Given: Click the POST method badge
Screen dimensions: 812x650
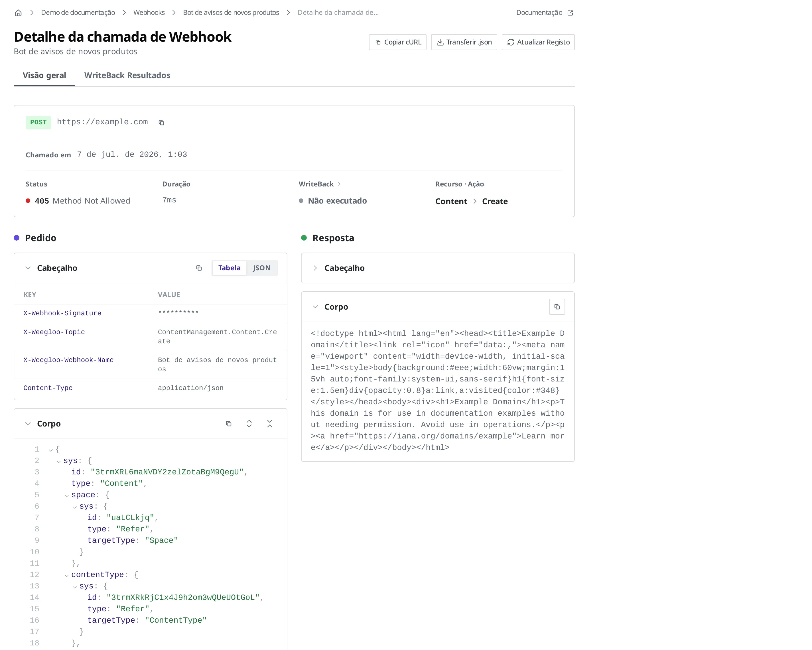Looking at the screenshot, I should [x=38, y=122].
